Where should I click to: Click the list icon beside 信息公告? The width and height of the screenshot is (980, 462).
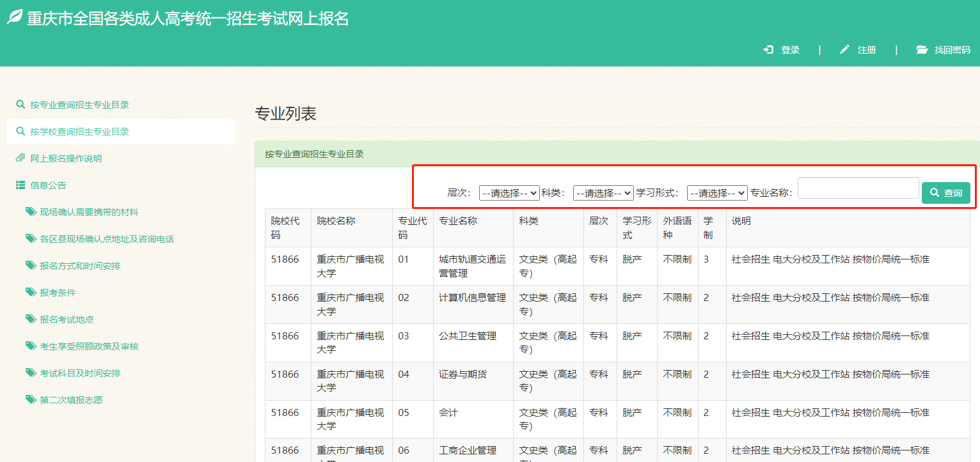20,185
